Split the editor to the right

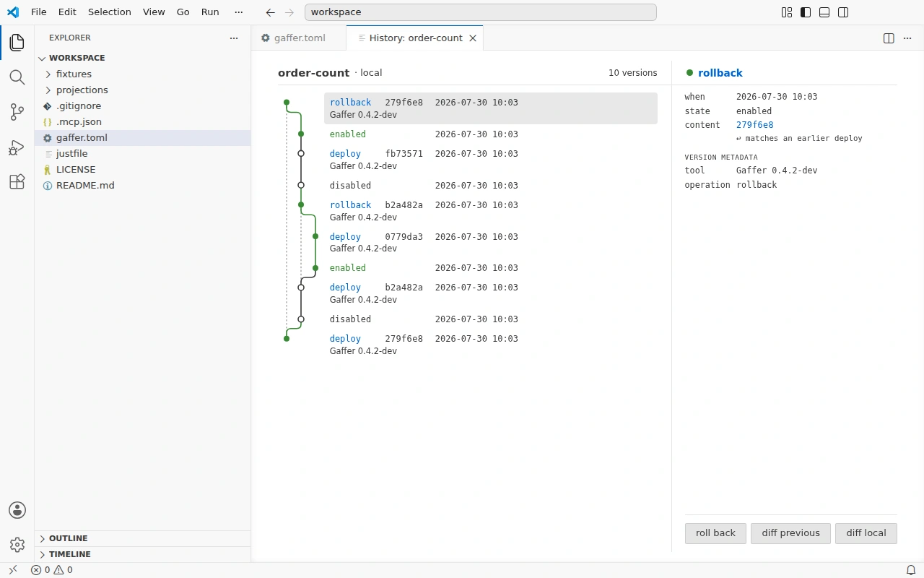(889, 38)
